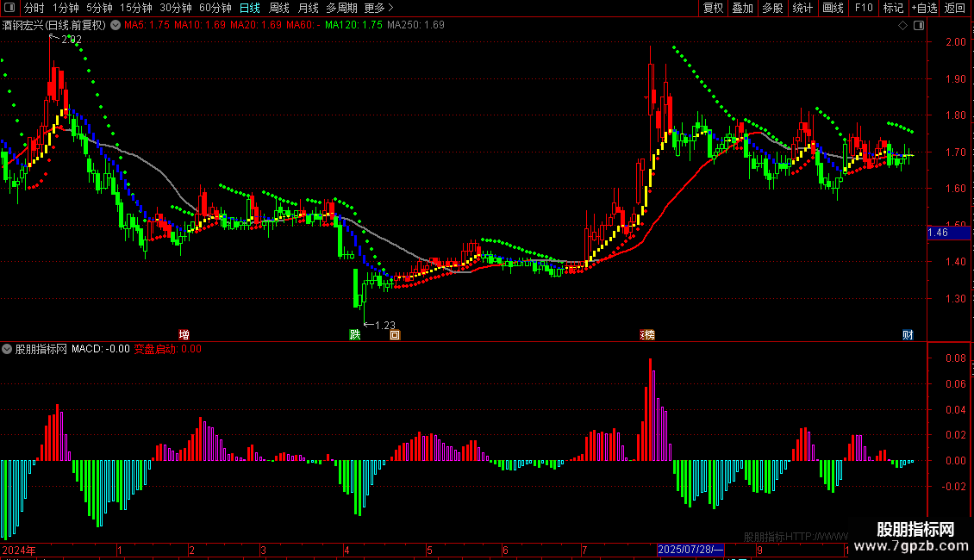Click the 返回 back button
Image resolution: width=974 pixels, height=560 pixels.
pos(955,8)
